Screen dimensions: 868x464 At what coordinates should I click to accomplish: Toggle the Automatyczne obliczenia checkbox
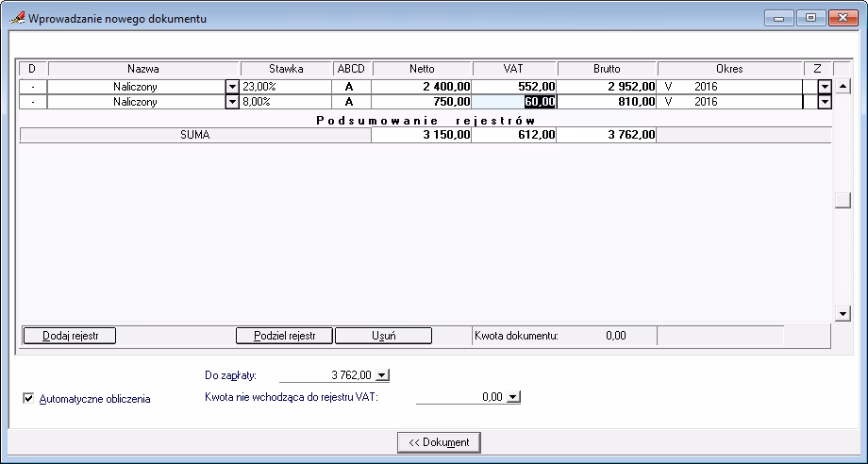(x=28, y=398)
